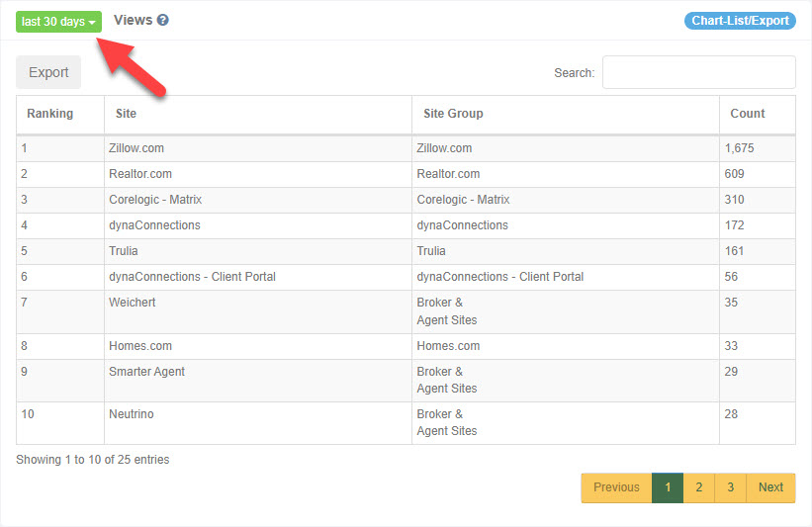The width and height of the screenshot is (812, 527).
Task: Click the 172 count value
Action: pyautogui.click(x=734, y=225)
